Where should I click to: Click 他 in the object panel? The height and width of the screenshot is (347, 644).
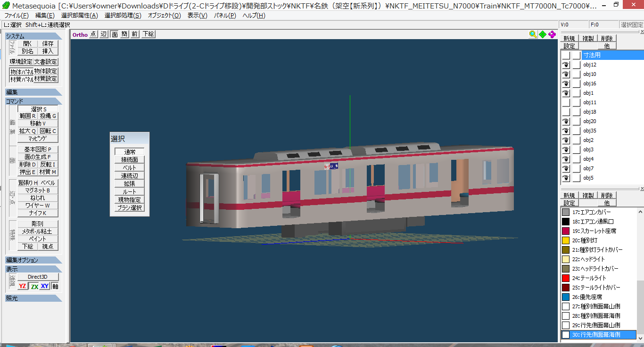[x=607, y=46]
